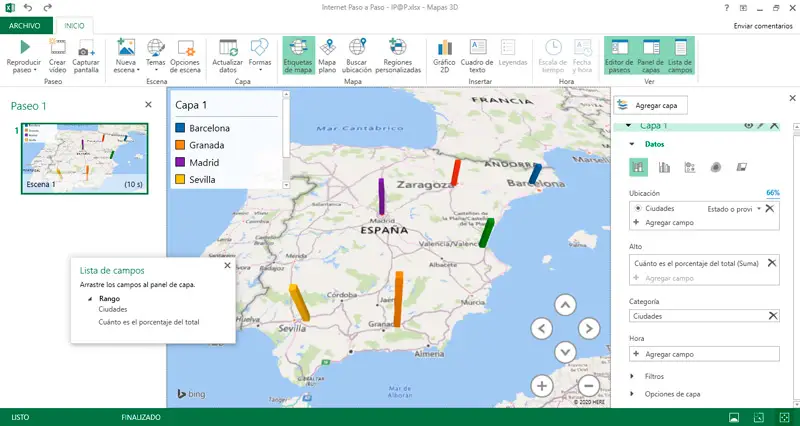Click the Escala de tiempo icon
The width and height of the screenshot is (800, 426).
point(553,47)
